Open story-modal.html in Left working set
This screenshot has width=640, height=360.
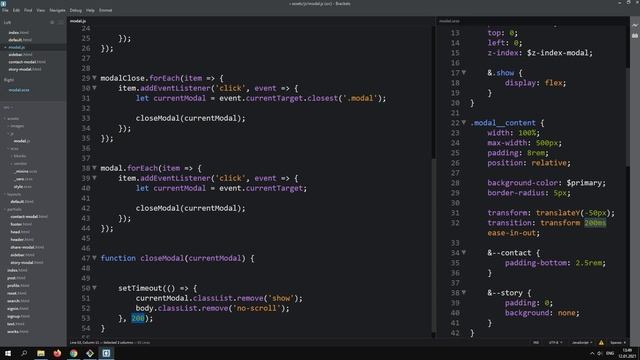25,69
